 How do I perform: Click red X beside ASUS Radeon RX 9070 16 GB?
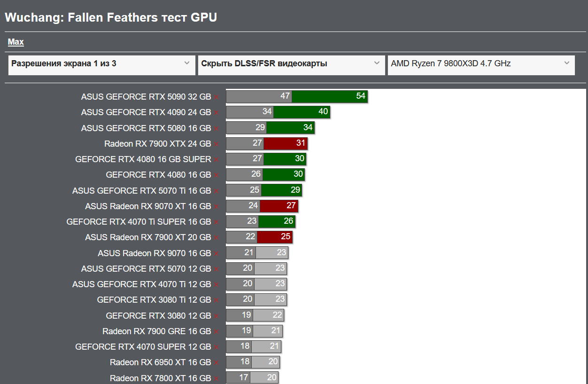click(216, 253)
